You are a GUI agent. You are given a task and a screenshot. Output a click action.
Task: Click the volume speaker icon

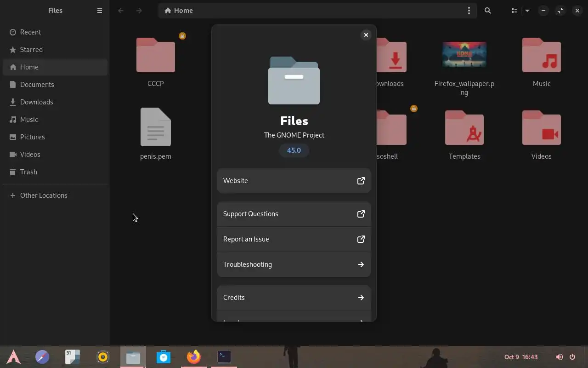point(560,357)
